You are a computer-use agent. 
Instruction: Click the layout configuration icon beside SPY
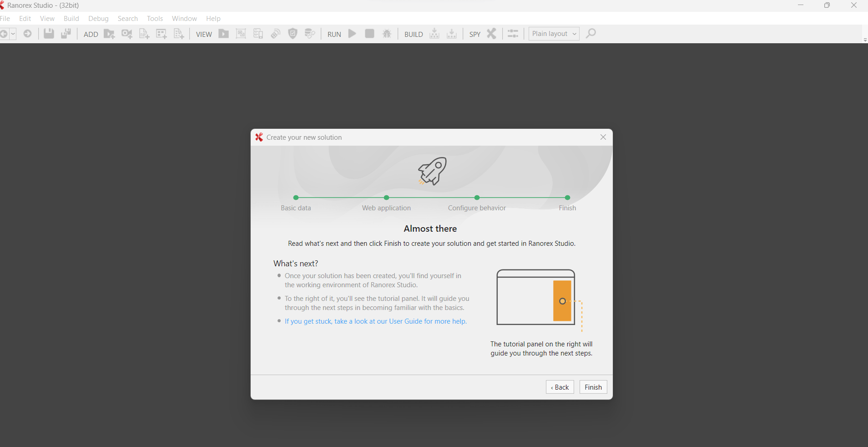(x=513, y=33)
